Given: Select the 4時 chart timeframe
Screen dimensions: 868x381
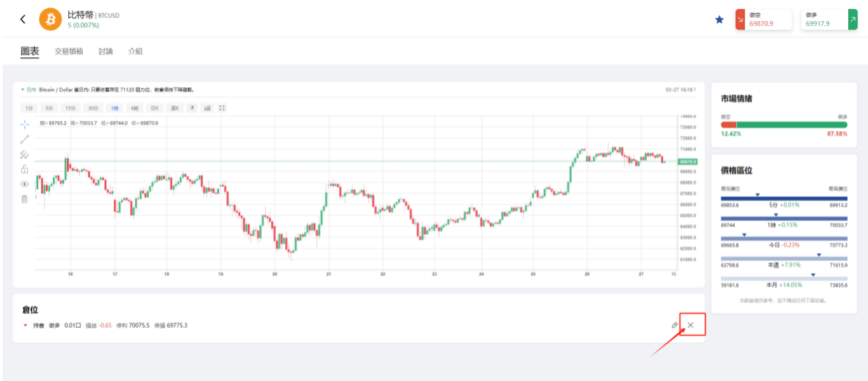Looking at the screenshot, I should coord(134,108).
